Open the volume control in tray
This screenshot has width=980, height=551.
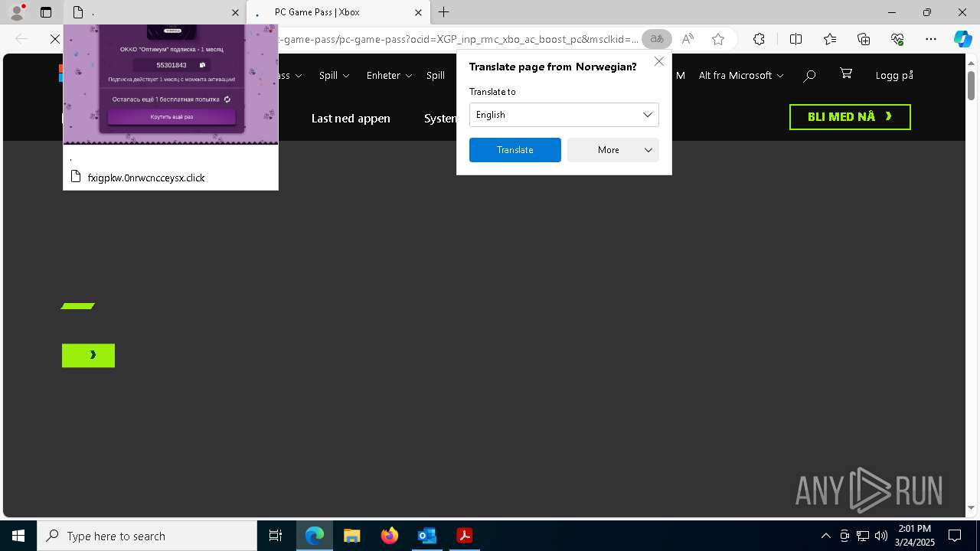coord(881,536)
